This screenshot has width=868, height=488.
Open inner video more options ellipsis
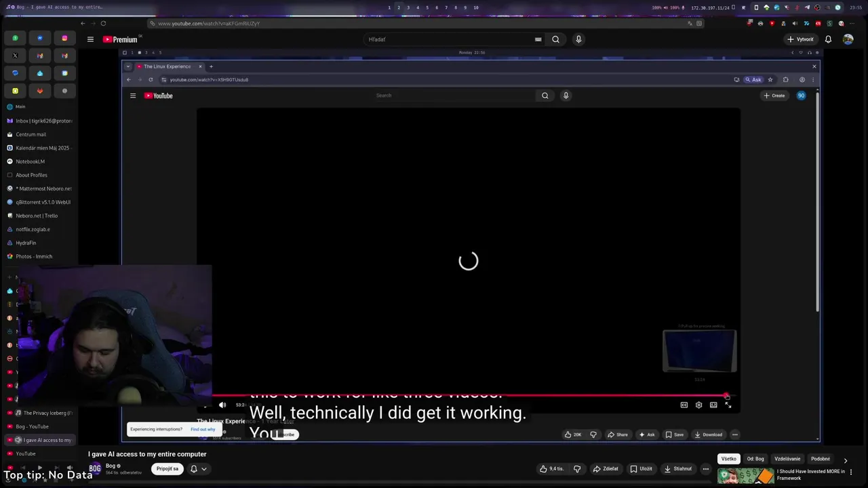coord(734,434)
